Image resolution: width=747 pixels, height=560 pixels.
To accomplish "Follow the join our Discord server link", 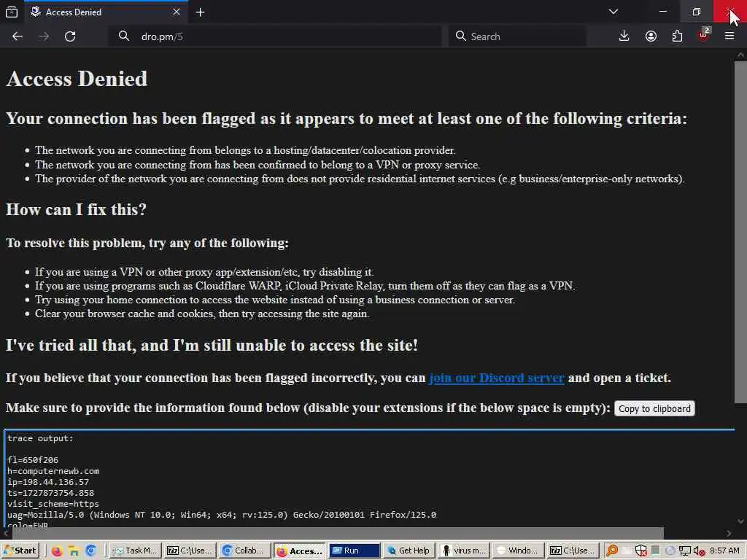I will [x=496, y=378].
